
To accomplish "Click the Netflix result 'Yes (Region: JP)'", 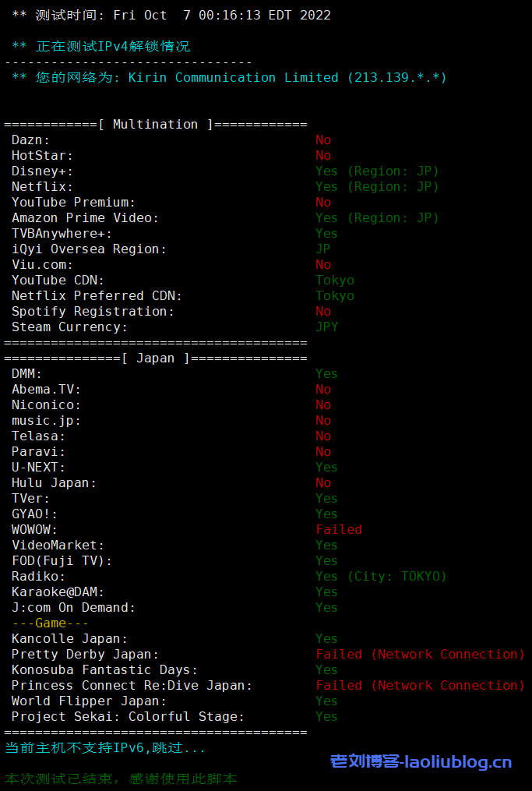I will [377, 186].
